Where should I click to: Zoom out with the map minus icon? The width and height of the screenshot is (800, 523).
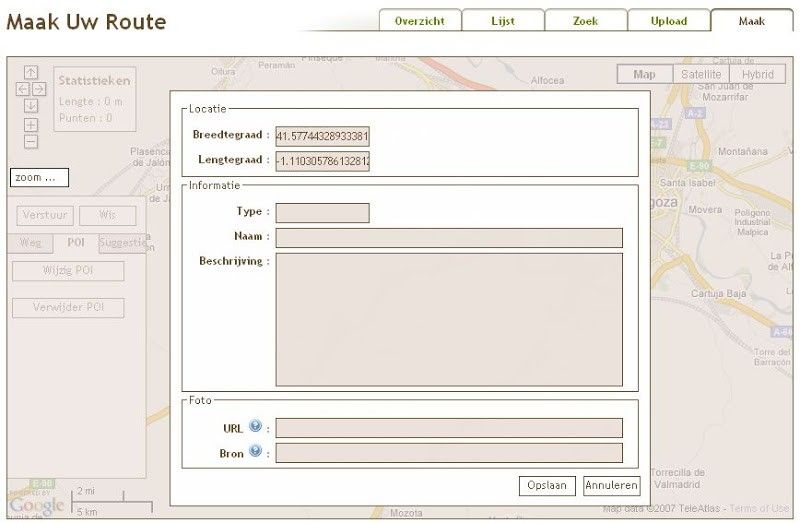[x=31, y=141]
